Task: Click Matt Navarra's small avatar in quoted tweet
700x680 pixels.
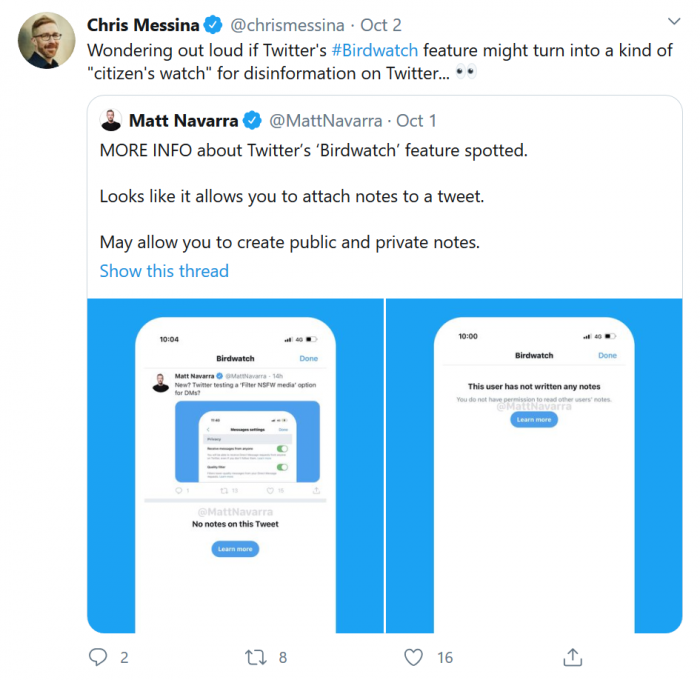Action: [111, 121]
